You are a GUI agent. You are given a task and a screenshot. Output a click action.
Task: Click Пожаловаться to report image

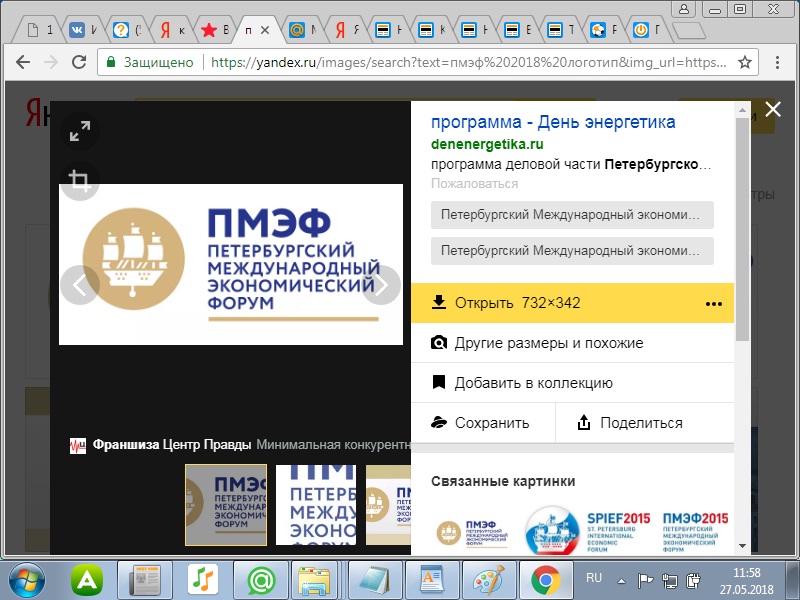tap(474, 184)
